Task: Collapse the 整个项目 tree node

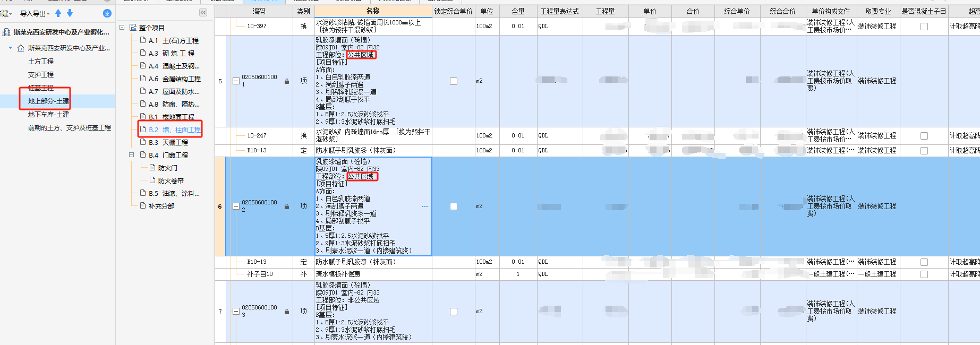Action: coord(122,28)
